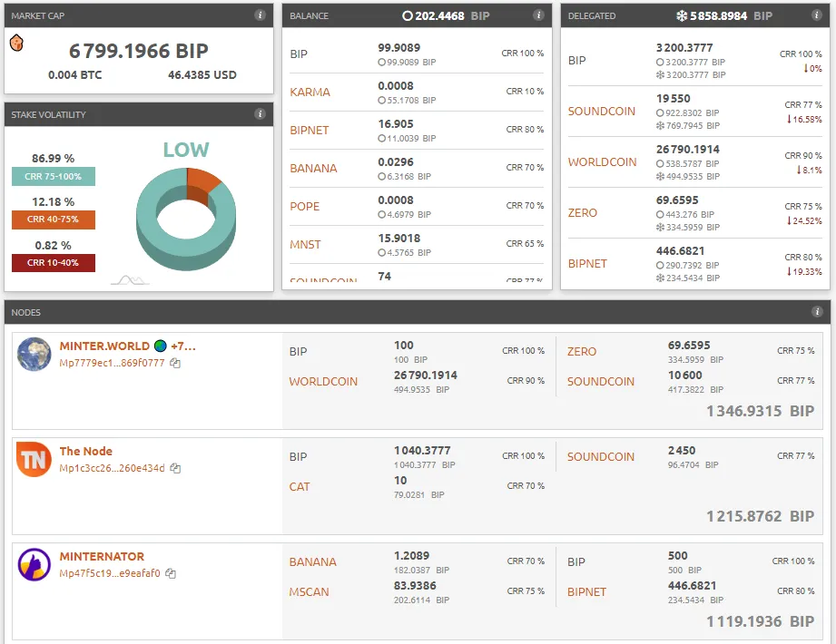Select the CRR 40-75% orange legend swatch
The height and width of the screenshot is (644, 836).
(x=54, y=220)
